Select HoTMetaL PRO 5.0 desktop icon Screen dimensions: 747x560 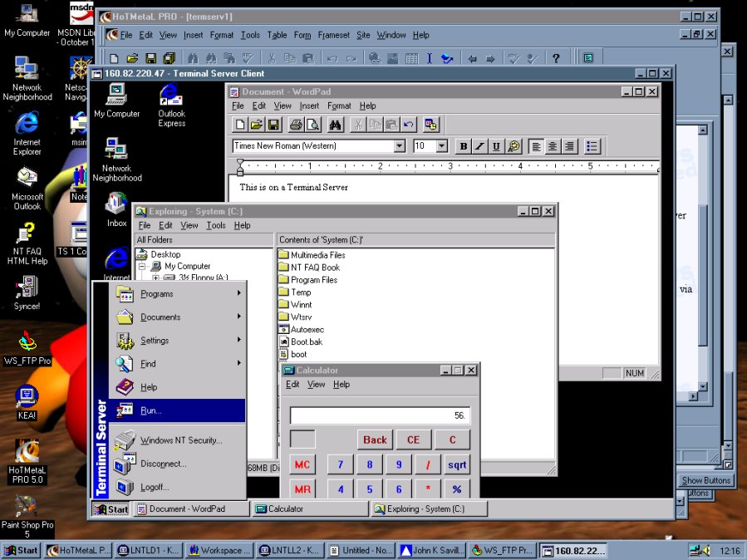[27, 463]
